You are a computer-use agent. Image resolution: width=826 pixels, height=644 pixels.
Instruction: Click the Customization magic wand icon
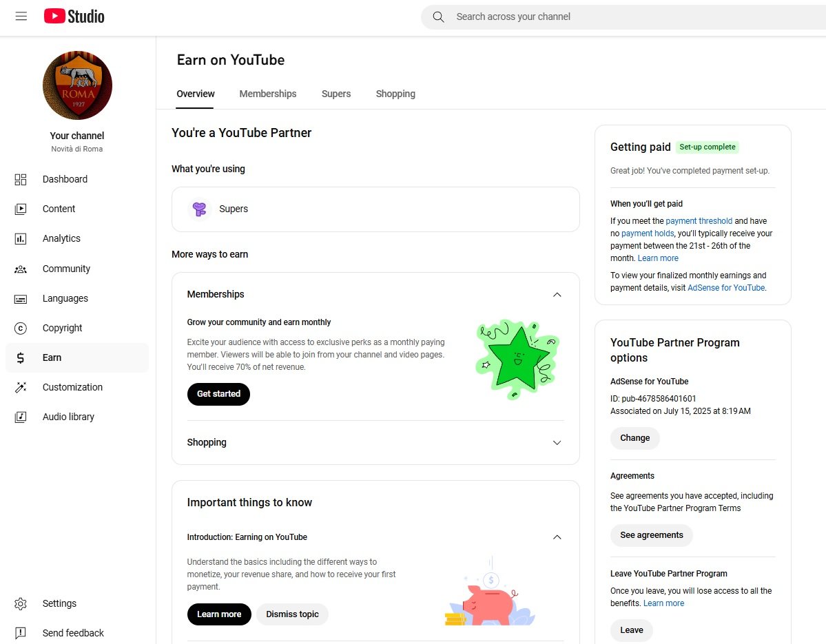click(x=21, y=388)
